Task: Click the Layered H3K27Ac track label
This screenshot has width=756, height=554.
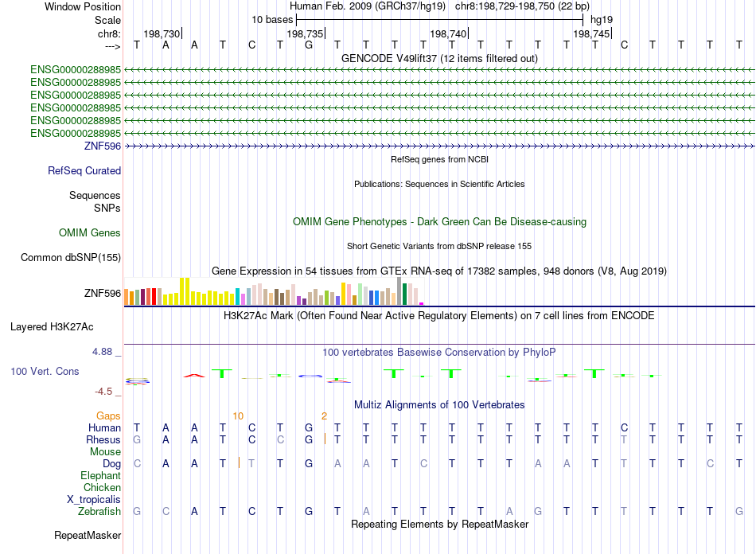Action: coord(52,327)
